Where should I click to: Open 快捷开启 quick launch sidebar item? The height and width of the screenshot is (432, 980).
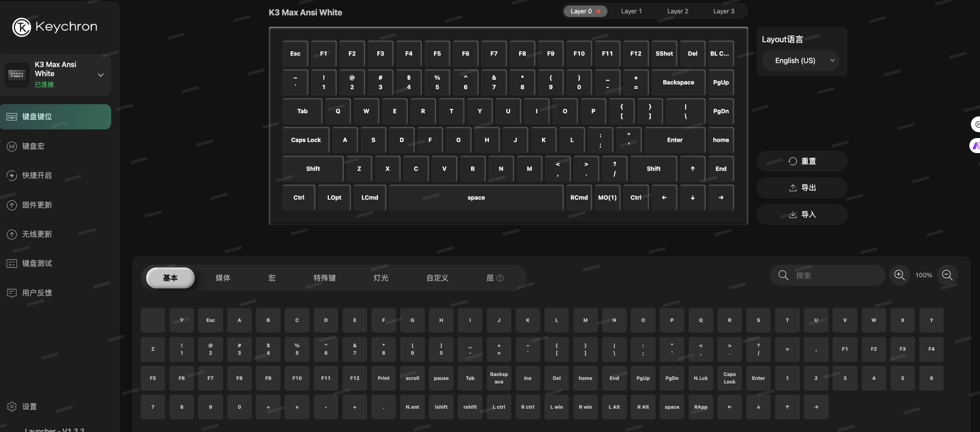(x=37, y=176)
